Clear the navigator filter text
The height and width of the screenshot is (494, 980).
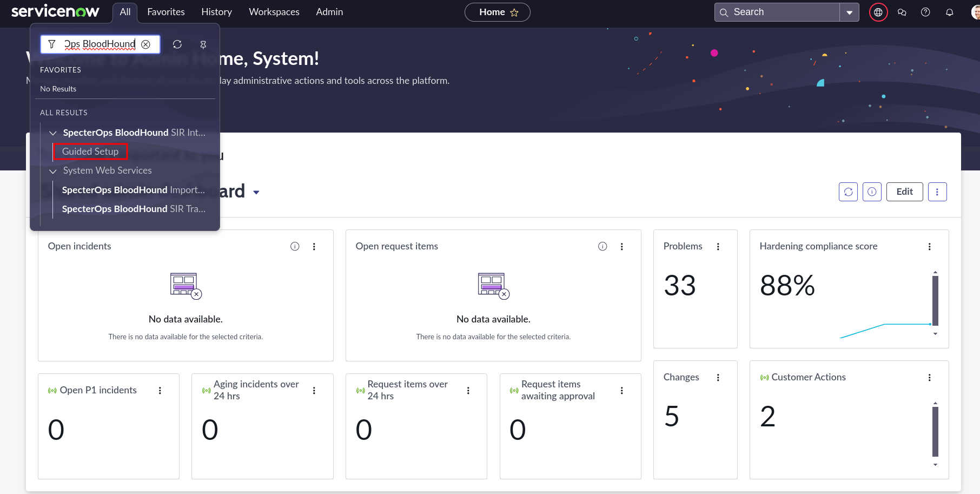pos(146,44)
